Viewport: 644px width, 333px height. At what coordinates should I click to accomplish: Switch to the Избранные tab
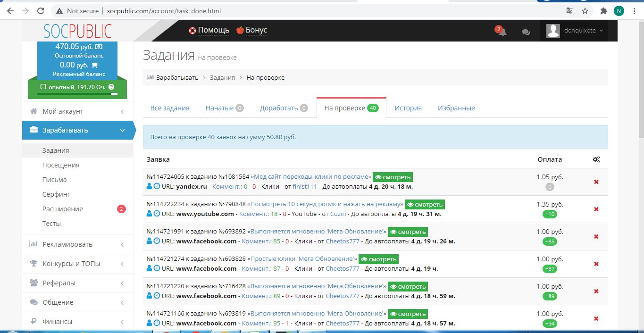click(x=456, y=108)
